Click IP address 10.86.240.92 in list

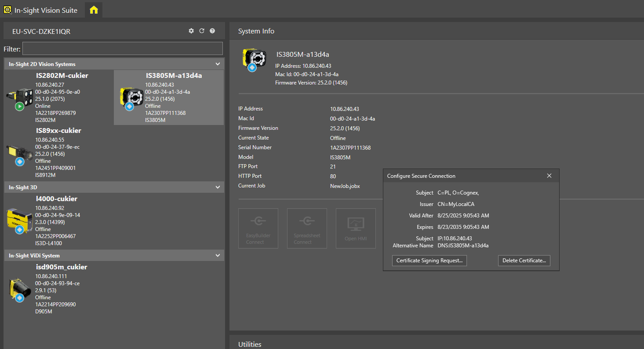point(50,208)
